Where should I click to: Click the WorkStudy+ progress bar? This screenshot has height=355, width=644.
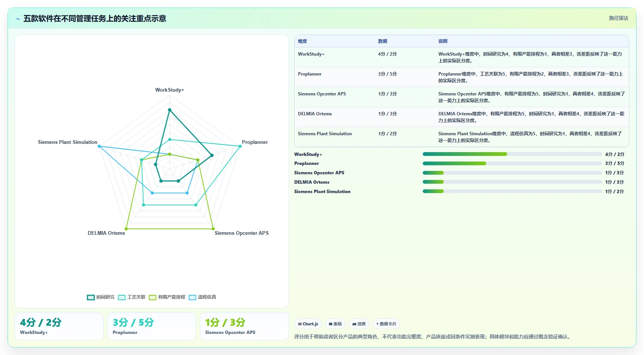point(512,154)
